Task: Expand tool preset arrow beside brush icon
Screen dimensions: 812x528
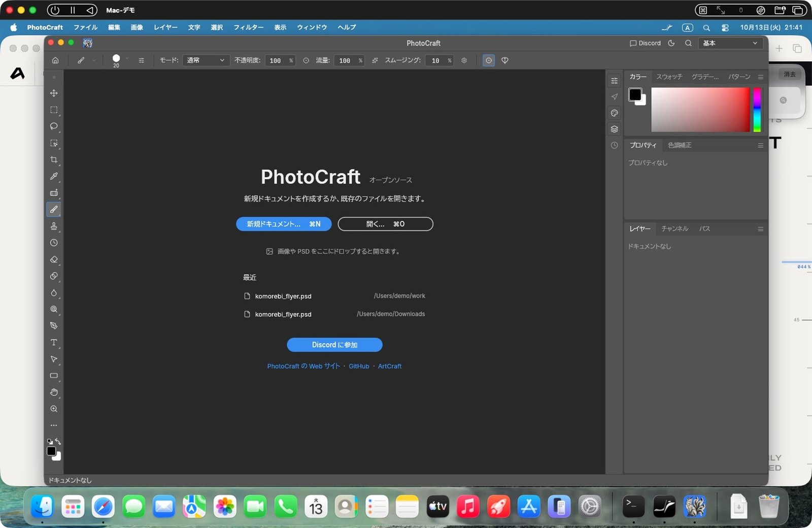Action: 94,60
